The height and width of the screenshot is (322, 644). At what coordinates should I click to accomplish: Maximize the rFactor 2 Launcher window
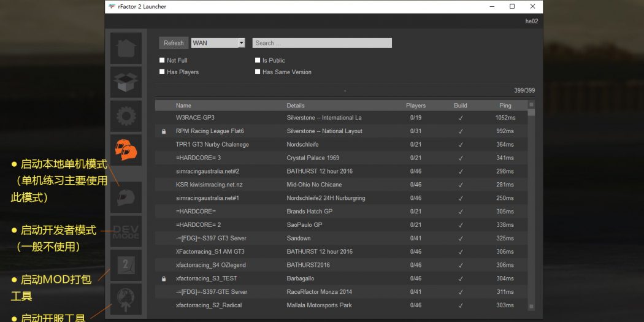(512, 7)
